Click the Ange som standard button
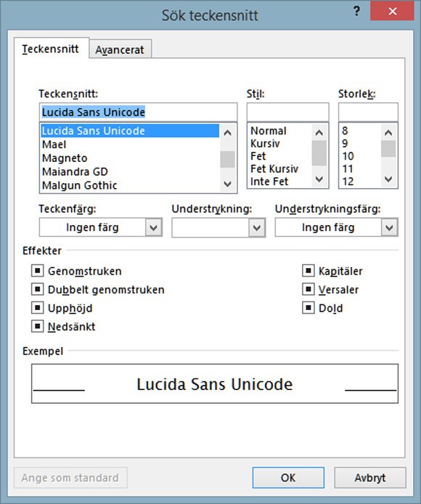The height and width of the screenshot is (504, 421). 70,478
